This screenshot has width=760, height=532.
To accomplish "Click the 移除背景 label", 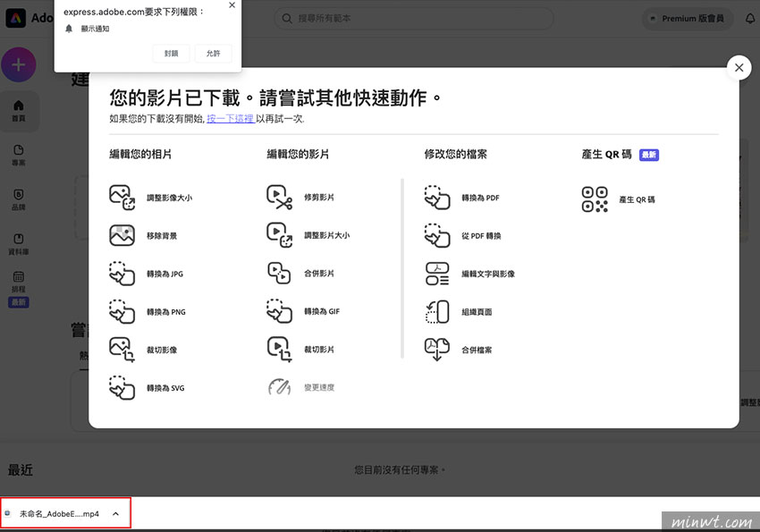I will click(162, 236).
